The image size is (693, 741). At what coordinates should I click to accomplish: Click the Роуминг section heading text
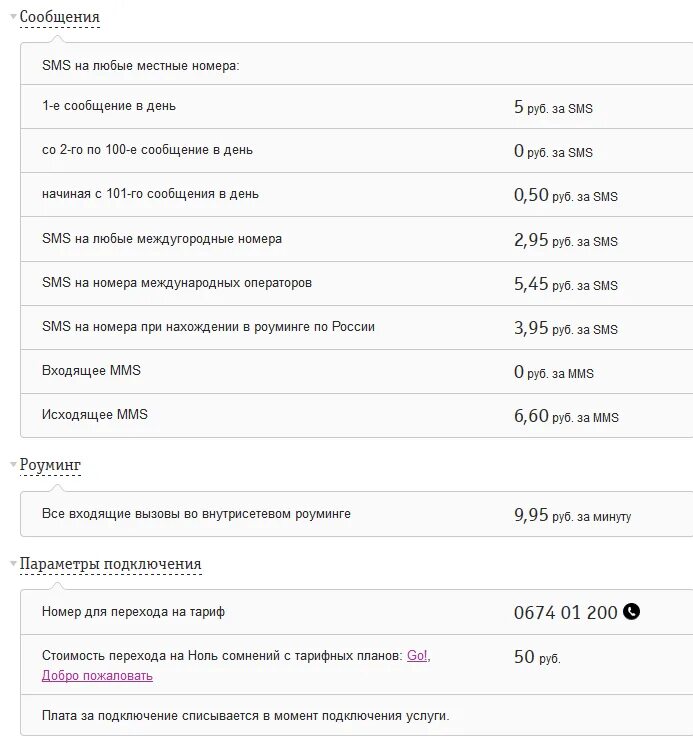50,465
